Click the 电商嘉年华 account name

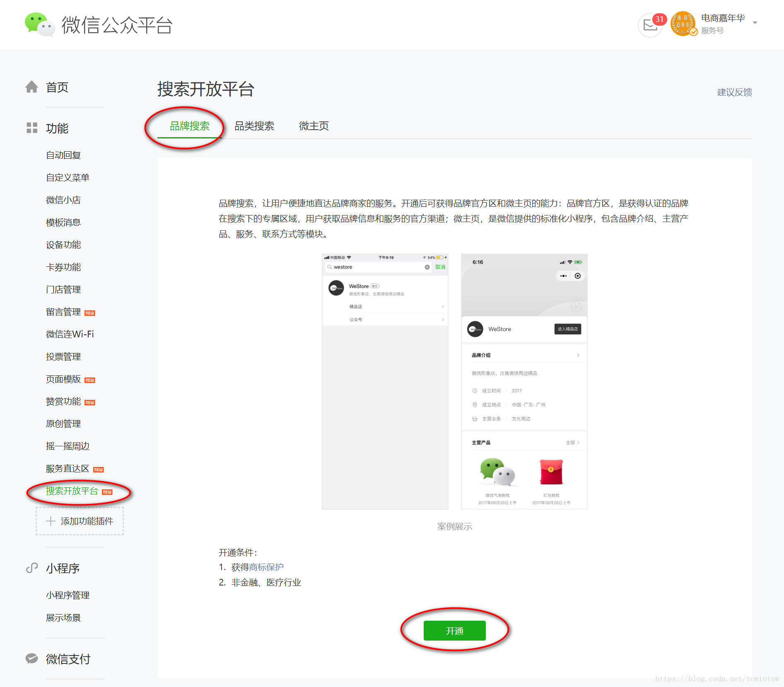click(x=723, y=18)
